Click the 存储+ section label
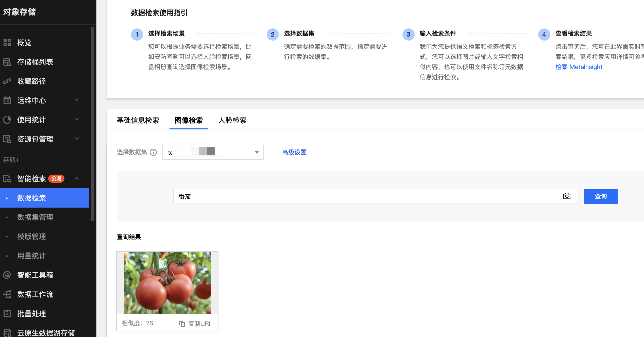 (11, 160)
